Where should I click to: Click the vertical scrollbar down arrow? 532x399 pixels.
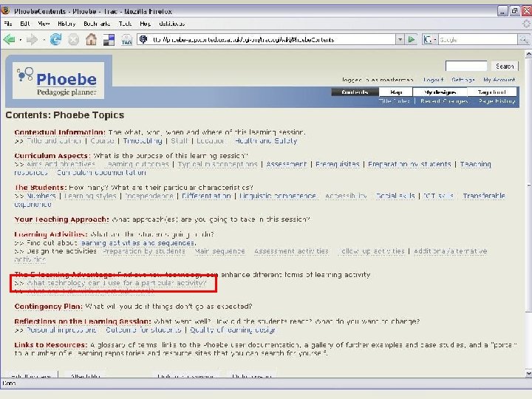click(528, 374)
